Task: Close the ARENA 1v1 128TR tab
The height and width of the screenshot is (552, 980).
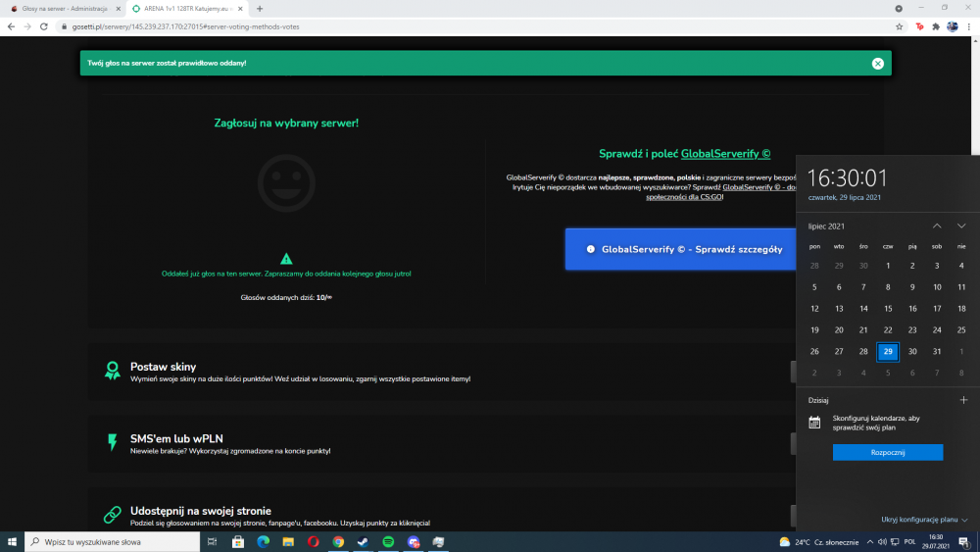Action: click(240, 9)
